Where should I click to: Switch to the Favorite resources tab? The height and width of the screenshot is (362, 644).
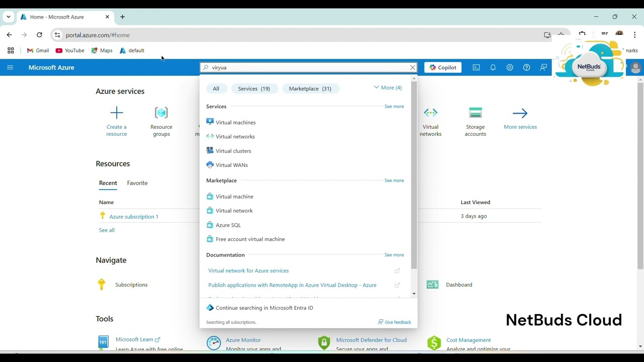[137, 183]
